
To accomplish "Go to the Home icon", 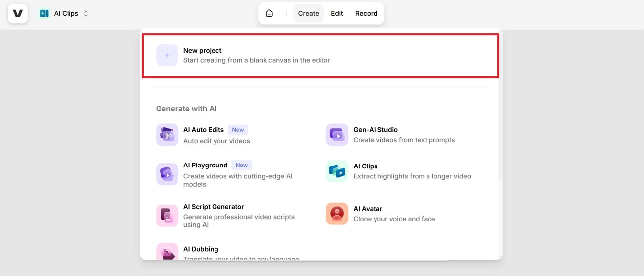I will pyautogui.click(x=269, y=14).
